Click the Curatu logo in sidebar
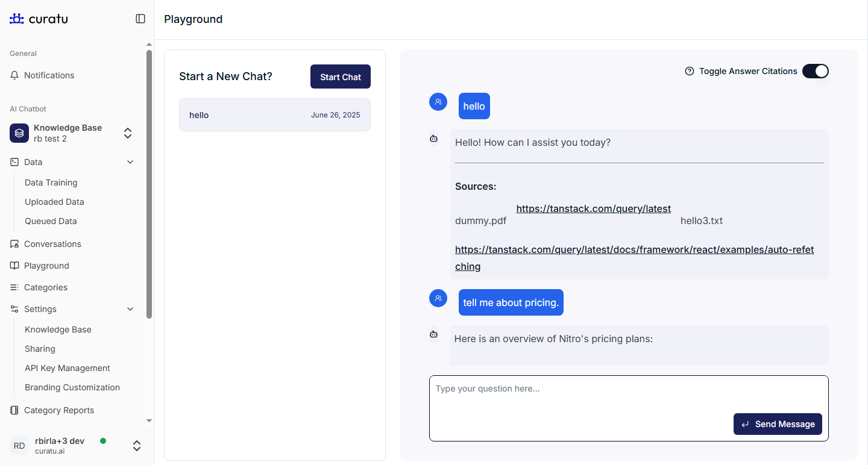Screen dimensions: 868x465 coord(39,19)
